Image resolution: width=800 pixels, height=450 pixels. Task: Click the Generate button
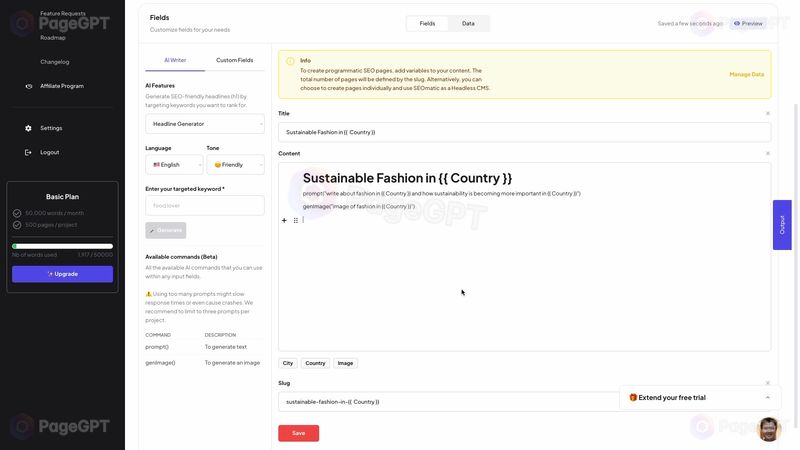[165, 230]
